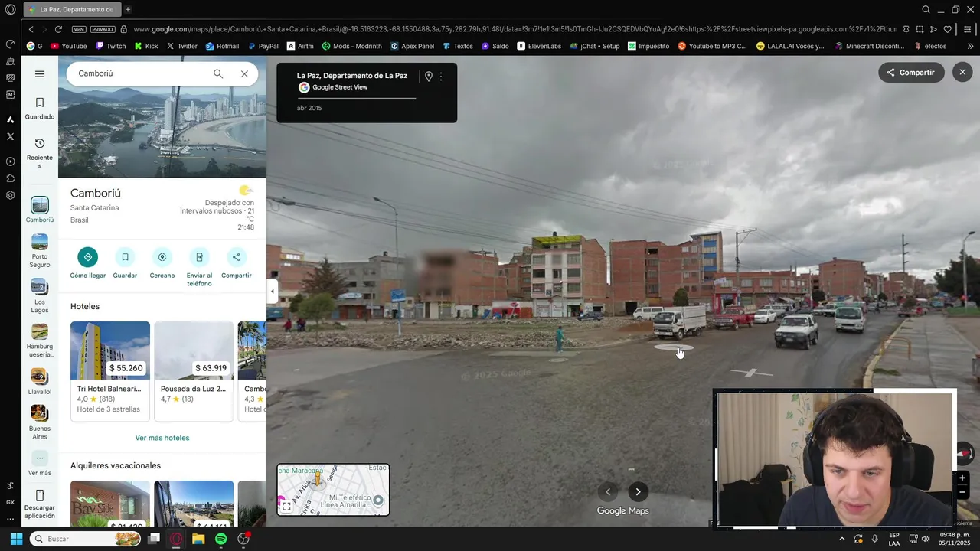Open the Kick bookmark

[x=146, y=46]
